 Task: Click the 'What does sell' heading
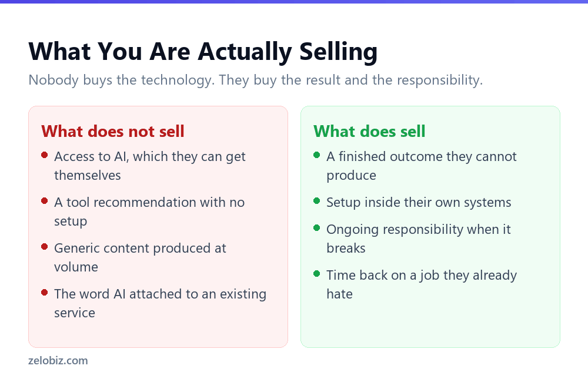click(369, 132)
